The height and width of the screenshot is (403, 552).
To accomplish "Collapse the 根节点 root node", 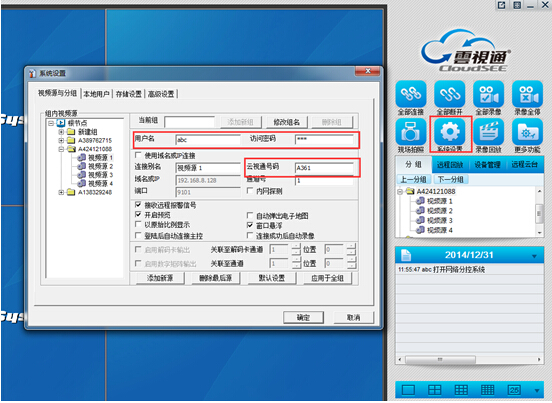I will [x=51, y=123].
